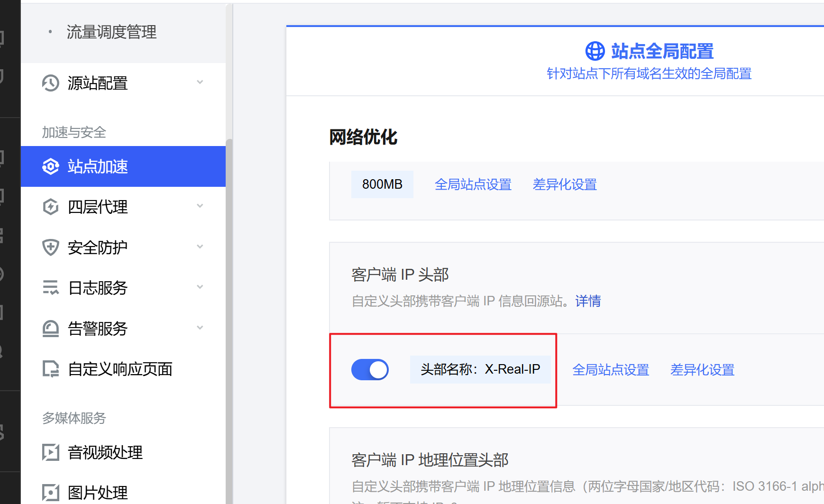
Task: Click 全局站点设置 beside 800MB
Action: coord(473,184)
